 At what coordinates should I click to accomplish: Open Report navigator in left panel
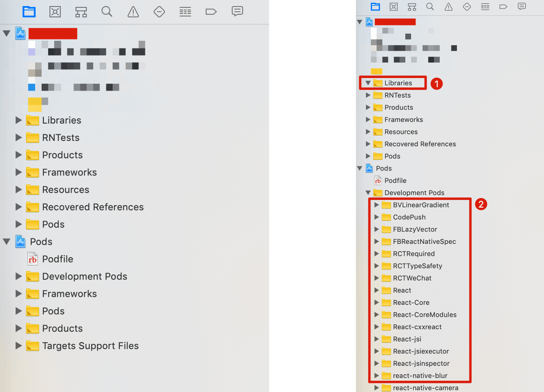point(237,11)
